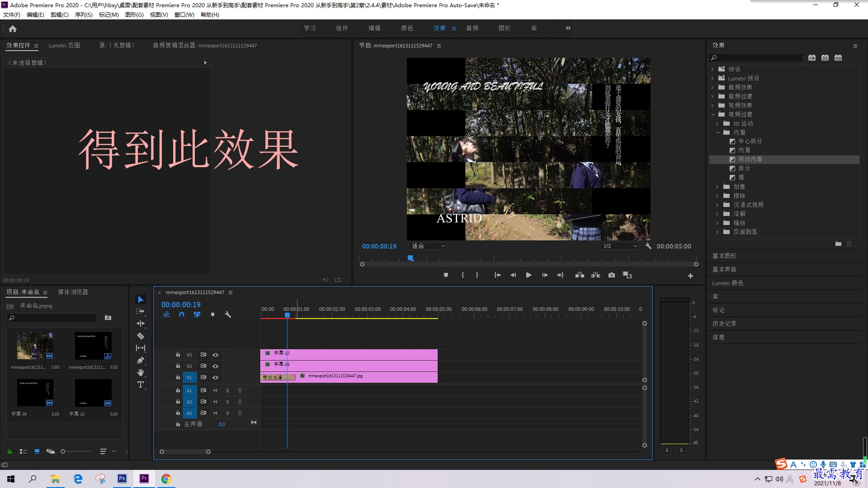
Task: Click the Home icon
Action: [13, 28]
